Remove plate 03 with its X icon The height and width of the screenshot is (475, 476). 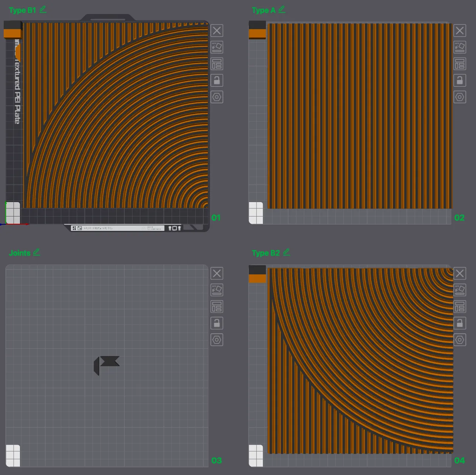[217, 273]
